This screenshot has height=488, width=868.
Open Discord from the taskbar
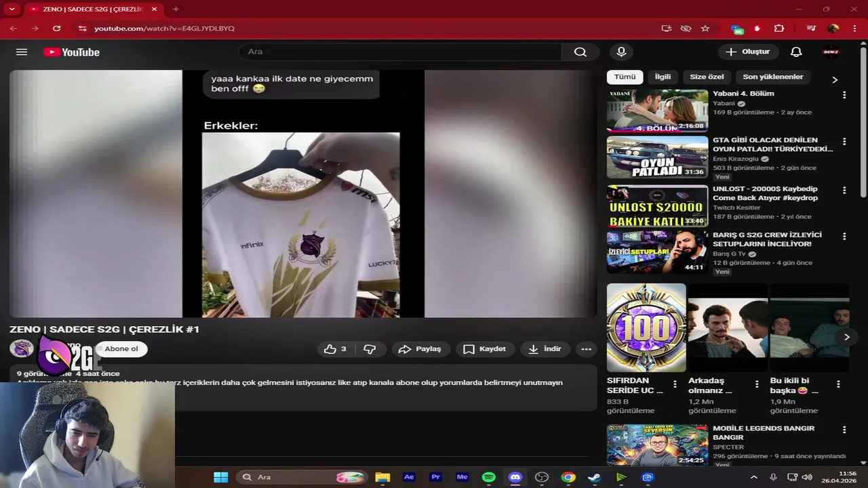(515, 477)
